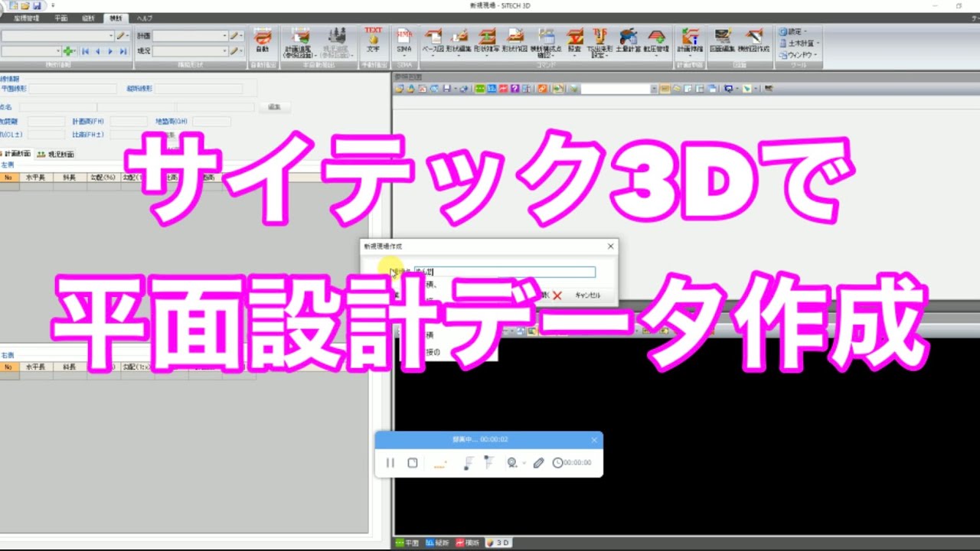Click the save icon in quick access toolbar
The image size is (980, 551).
pyautogui.click(x=37, y=5)
